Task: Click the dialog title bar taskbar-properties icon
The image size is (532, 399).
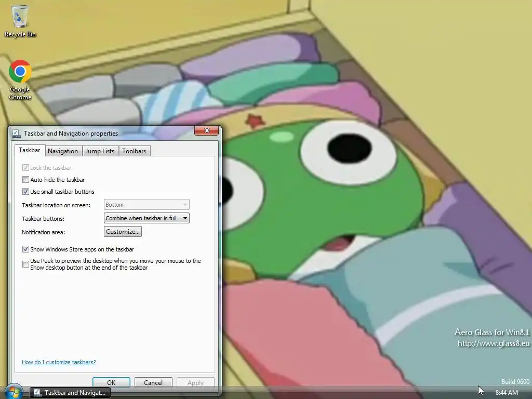Action: coord(16,134)
